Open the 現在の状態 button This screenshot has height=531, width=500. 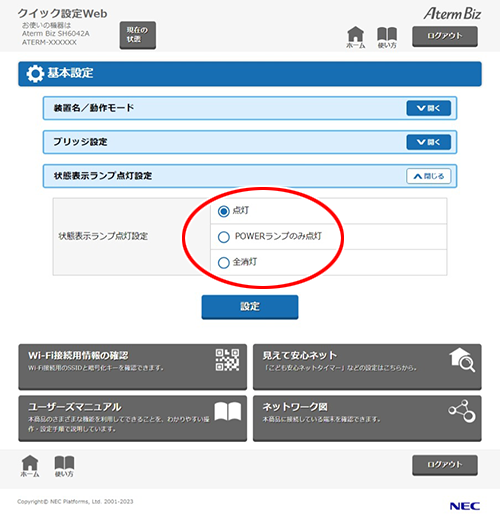[138, 35]
